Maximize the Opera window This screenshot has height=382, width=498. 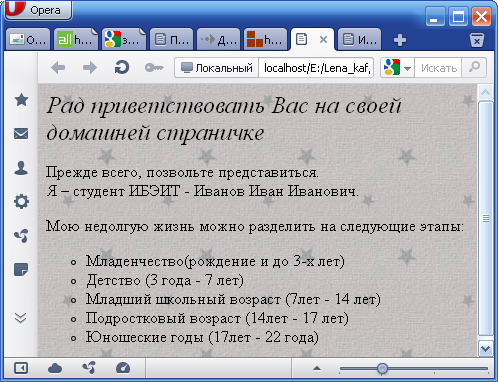click(x=458, y=17)
